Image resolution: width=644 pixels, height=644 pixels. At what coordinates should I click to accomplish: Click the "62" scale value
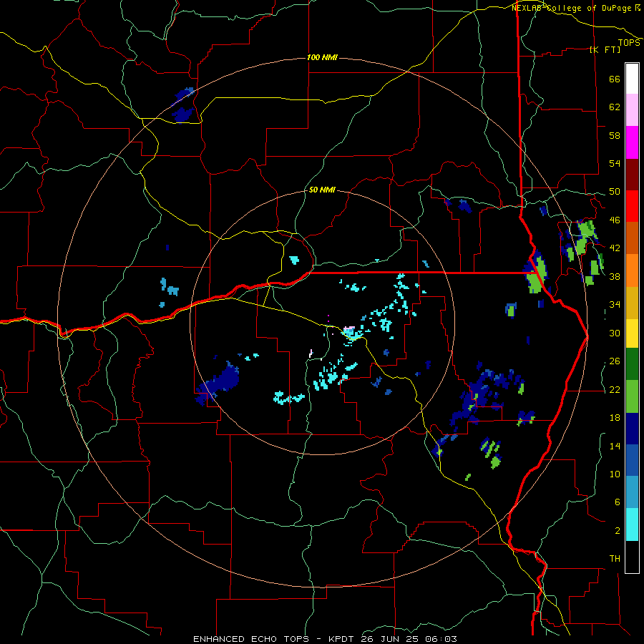[615, 107]
